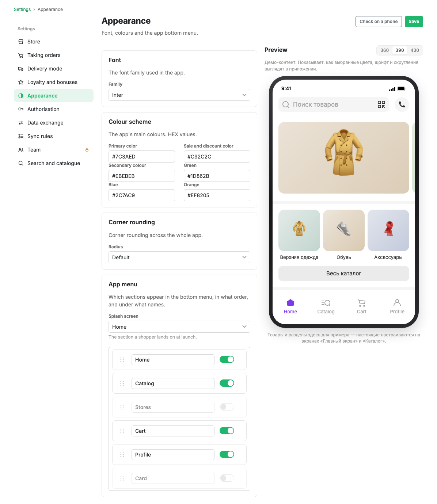Viewport: 437px width, 504px height.
Task: Disable the Profile menu section toggle
Action: point(227,454)
